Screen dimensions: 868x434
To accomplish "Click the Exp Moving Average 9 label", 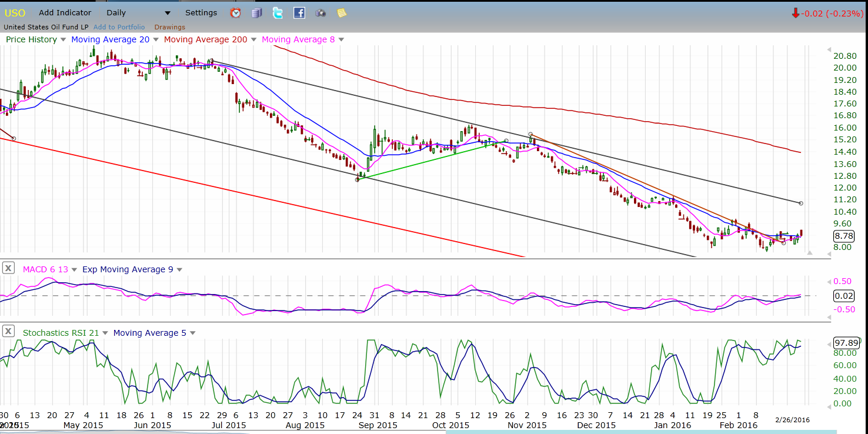I will coord(128,269).
